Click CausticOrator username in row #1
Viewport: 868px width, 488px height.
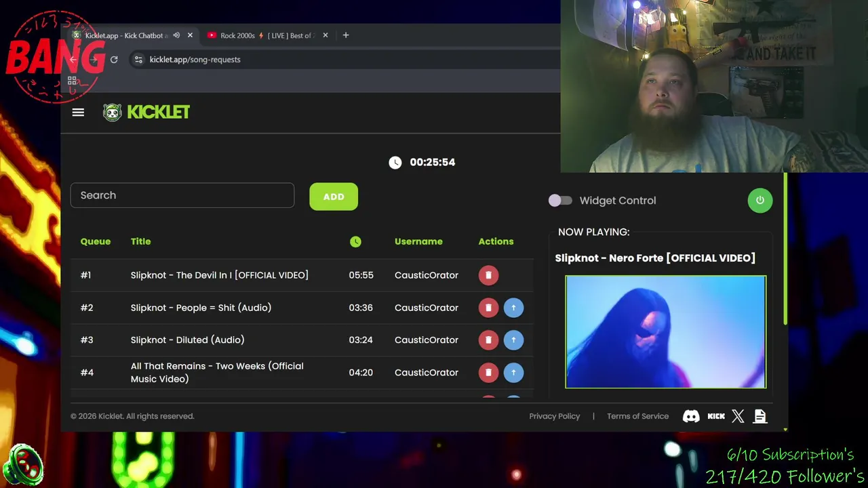(x=427, y=275)
